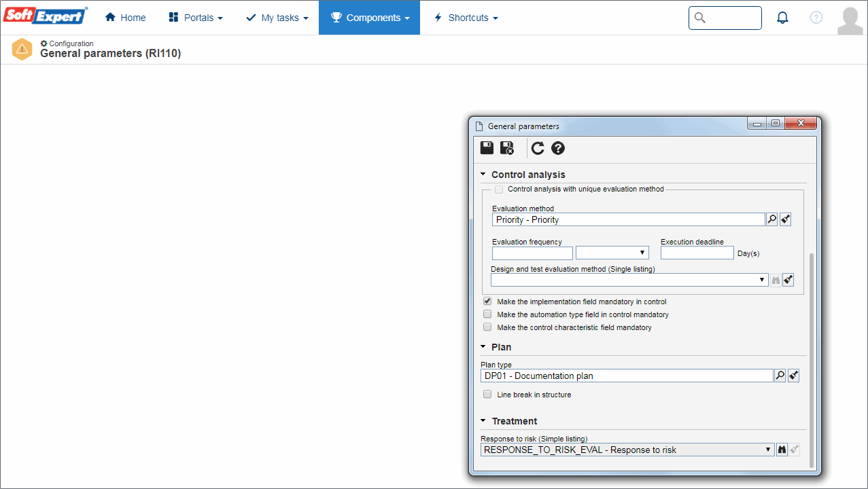The image size is (868, 489).
Task: Click eraser icon beside Response to risk
Action: pyautogui.click(x=795, y=450)
